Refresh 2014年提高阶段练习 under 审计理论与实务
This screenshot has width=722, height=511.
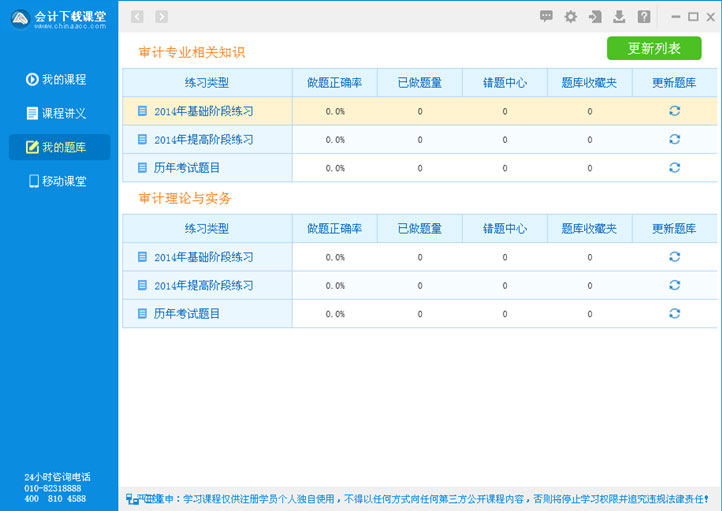pos(674,285)
